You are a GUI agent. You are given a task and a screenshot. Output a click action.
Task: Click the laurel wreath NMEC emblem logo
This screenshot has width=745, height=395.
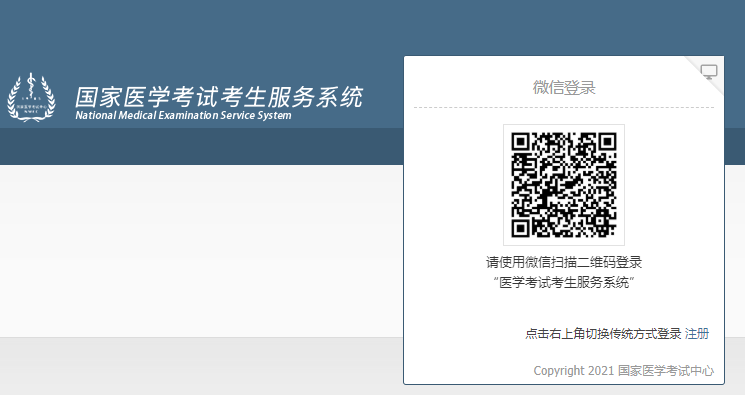(x=31, y=97)
